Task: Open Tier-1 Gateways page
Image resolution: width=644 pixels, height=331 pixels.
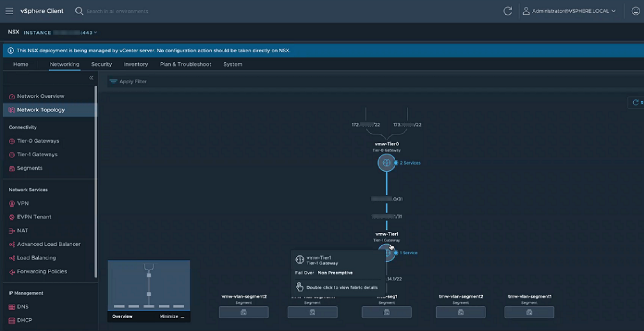Action: [37, 155]
